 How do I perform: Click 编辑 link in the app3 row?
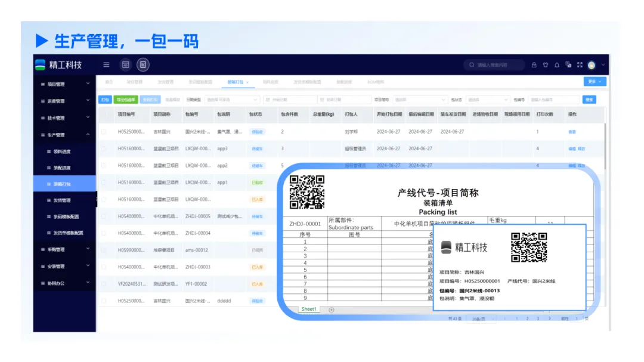pyautogui.click(x=572, y=148)
